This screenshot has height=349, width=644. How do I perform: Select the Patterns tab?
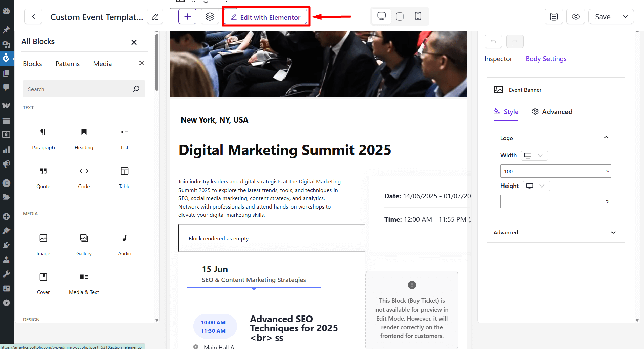click(x=67, y=64)
